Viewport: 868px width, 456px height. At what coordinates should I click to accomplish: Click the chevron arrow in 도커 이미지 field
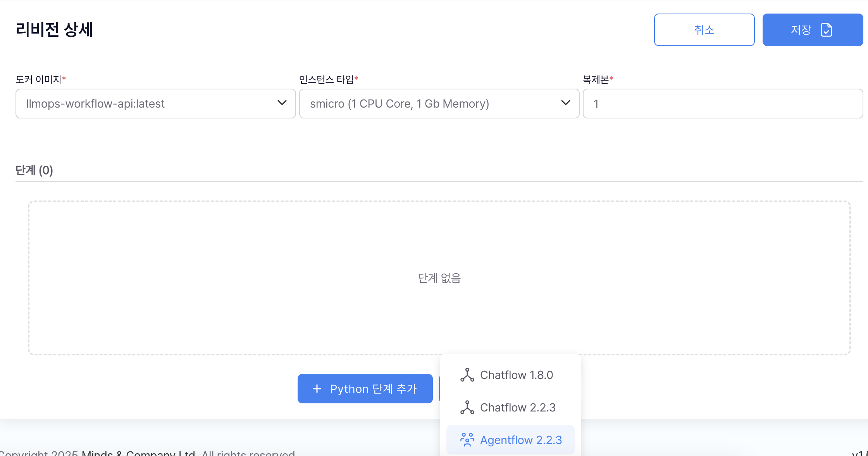tap(282, 103)
